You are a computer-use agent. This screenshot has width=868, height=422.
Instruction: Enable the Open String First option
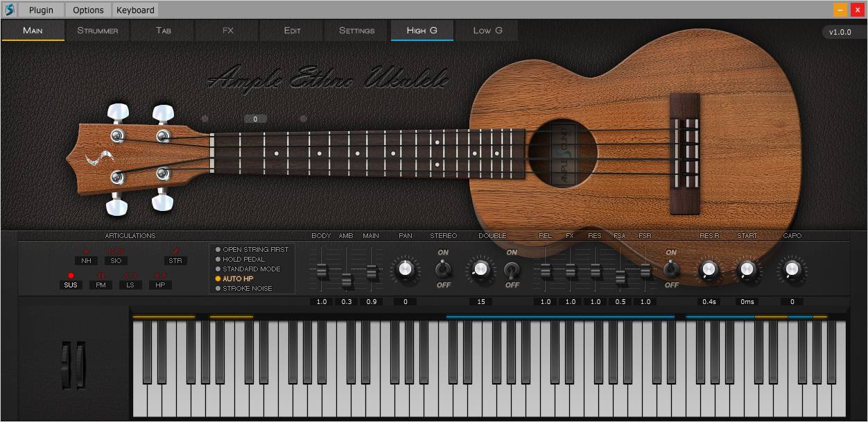point(254,249)
